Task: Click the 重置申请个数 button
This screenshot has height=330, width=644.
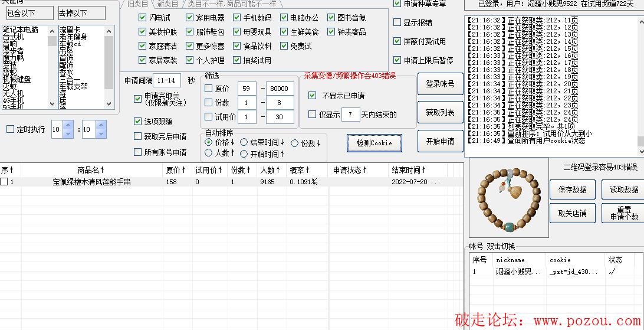Action: [623, 213]
